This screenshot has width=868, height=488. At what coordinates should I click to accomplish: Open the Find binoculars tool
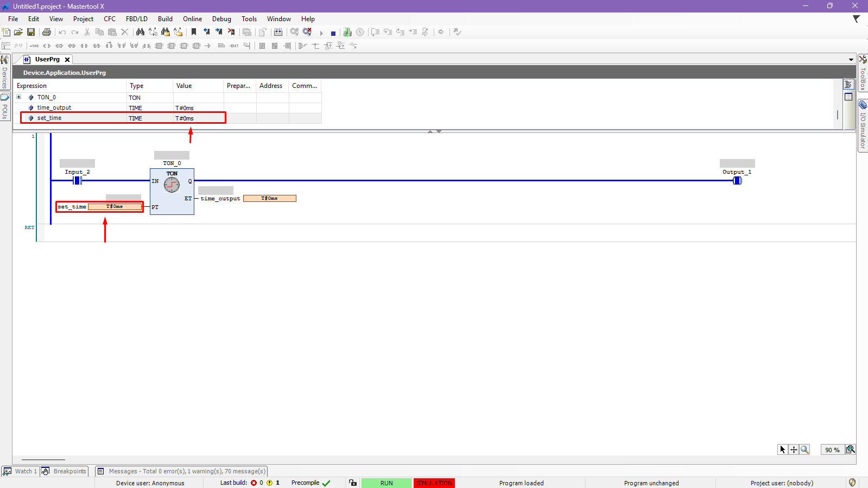(x=140, y=33)
